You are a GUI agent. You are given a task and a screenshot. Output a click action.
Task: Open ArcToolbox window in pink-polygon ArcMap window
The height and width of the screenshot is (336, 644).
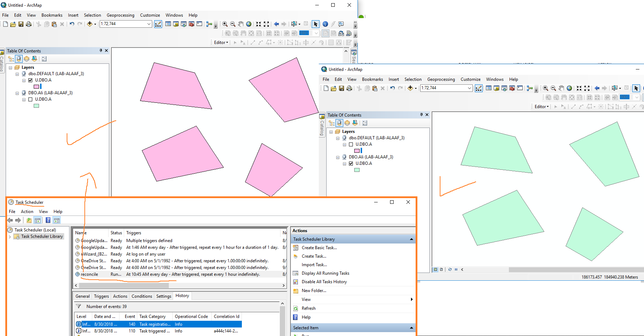(x=191, y=24)
